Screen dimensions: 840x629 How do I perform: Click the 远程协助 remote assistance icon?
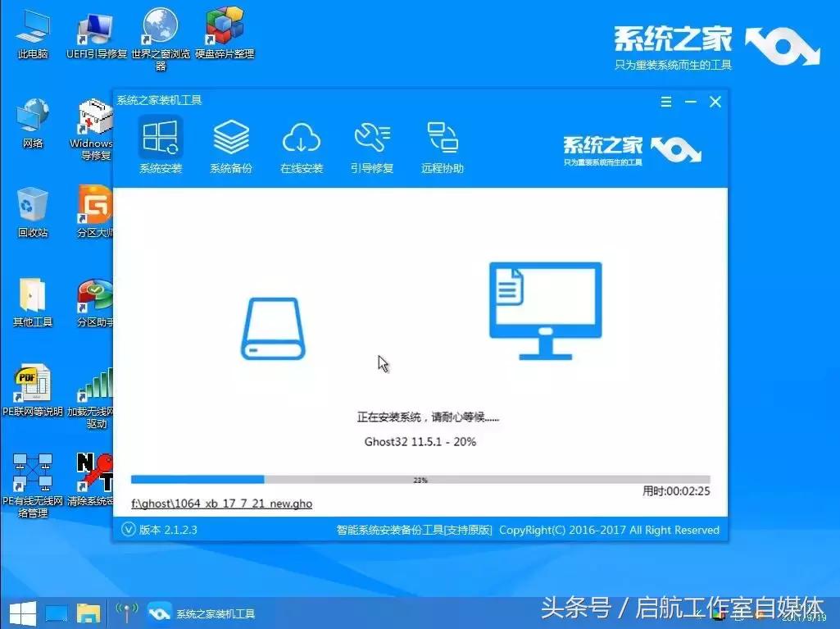click(x=442, y=145)
